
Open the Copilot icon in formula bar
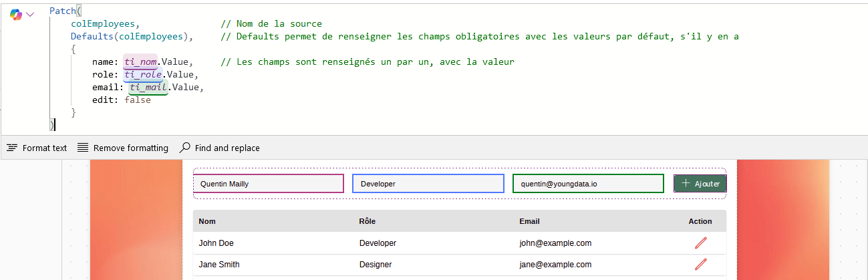pos(16,14)
